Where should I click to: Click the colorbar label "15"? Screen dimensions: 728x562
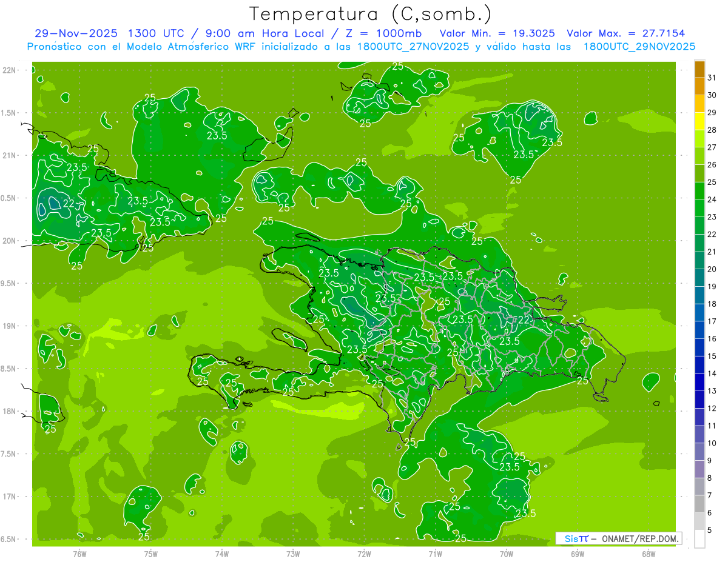tap(712, 356)
